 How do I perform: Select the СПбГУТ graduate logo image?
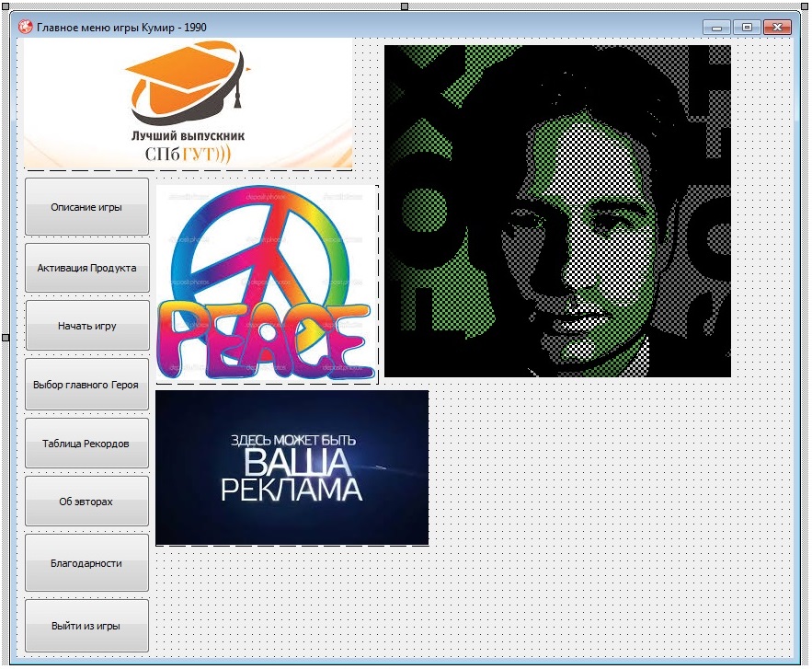point(188,104)
